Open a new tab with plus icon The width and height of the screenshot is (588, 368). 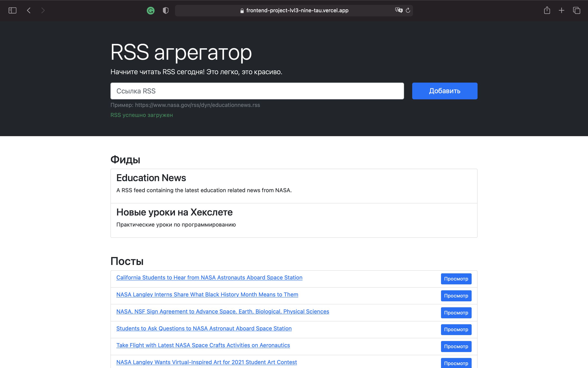coord(561,10)
